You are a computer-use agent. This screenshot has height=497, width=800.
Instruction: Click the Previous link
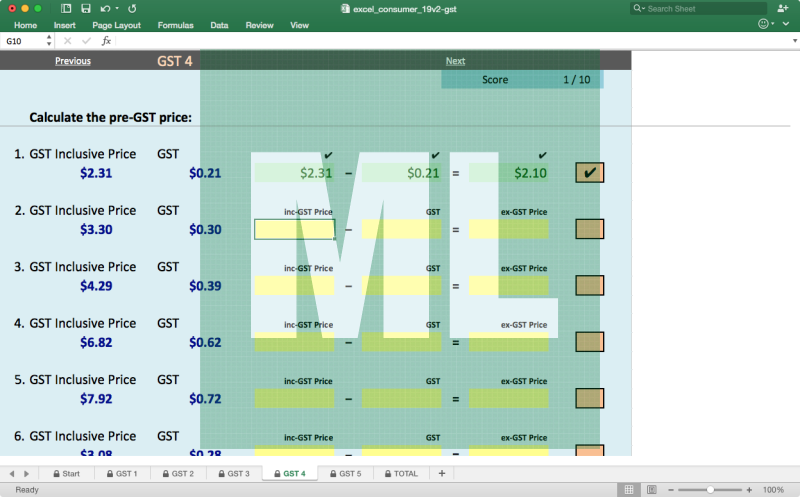(x=73, y=61)
